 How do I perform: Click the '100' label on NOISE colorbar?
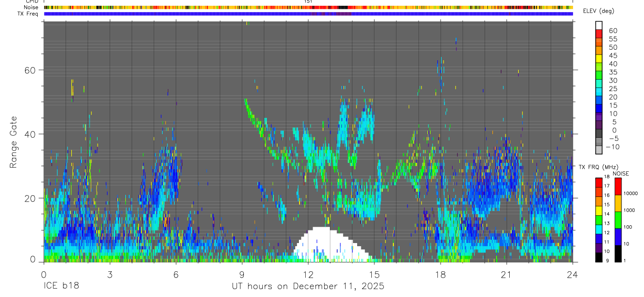pyautogui.click(x=628, y=227)
